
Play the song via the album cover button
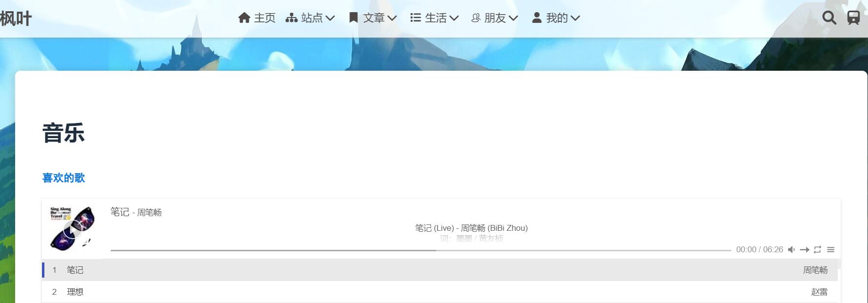coord(73,229)
